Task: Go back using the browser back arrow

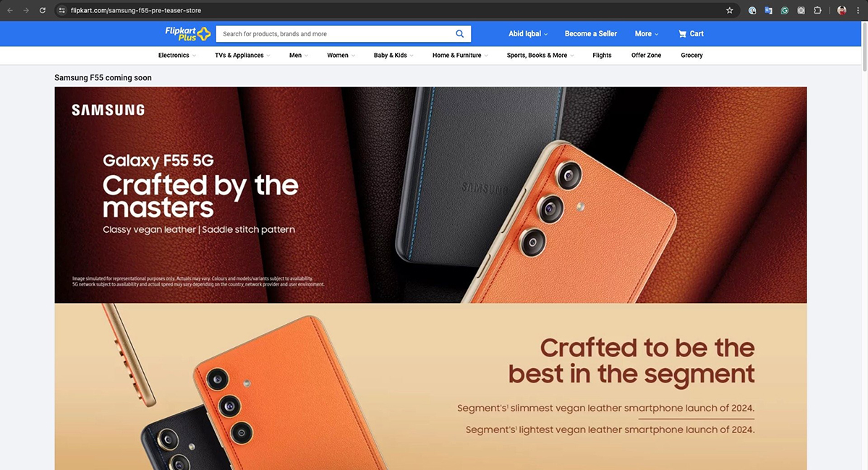Action: [x=10, y=10]
